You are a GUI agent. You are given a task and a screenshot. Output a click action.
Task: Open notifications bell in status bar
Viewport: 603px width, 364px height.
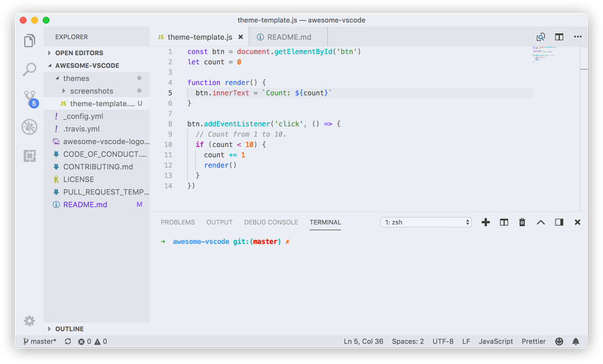(x=576, y=341)
